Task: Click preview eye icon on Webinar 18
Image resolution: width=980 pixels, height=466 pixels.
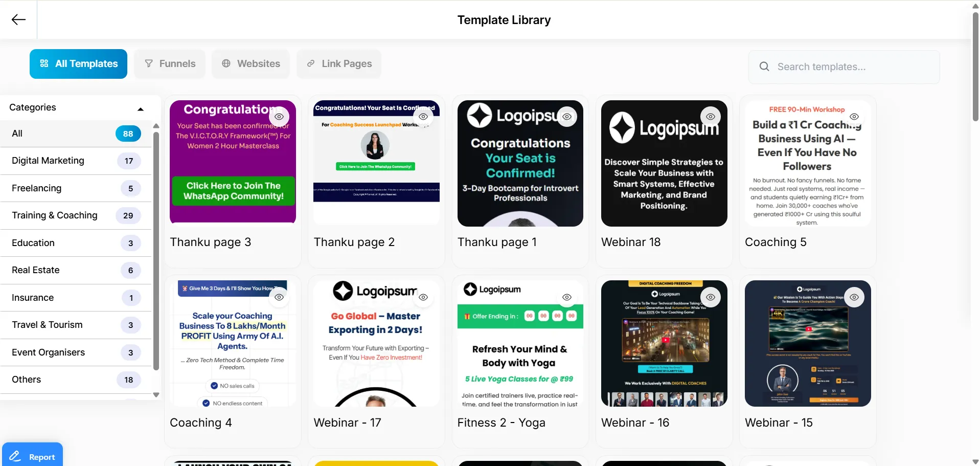Action: click(711, 117)
